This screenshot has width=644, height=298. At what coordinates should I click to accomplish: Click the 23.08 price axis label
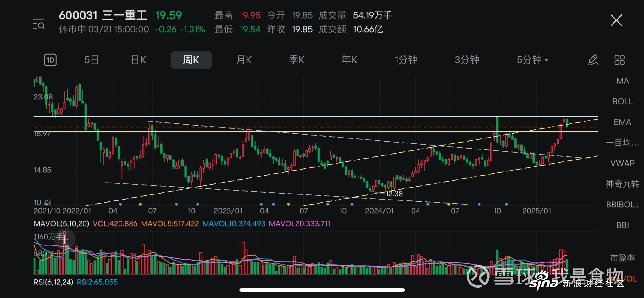(43, 97)
